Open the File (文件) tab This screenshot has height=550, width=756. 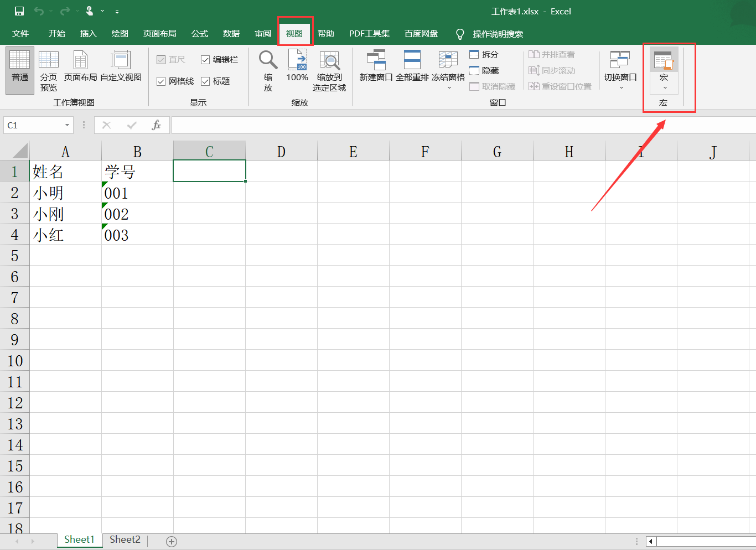20,34
